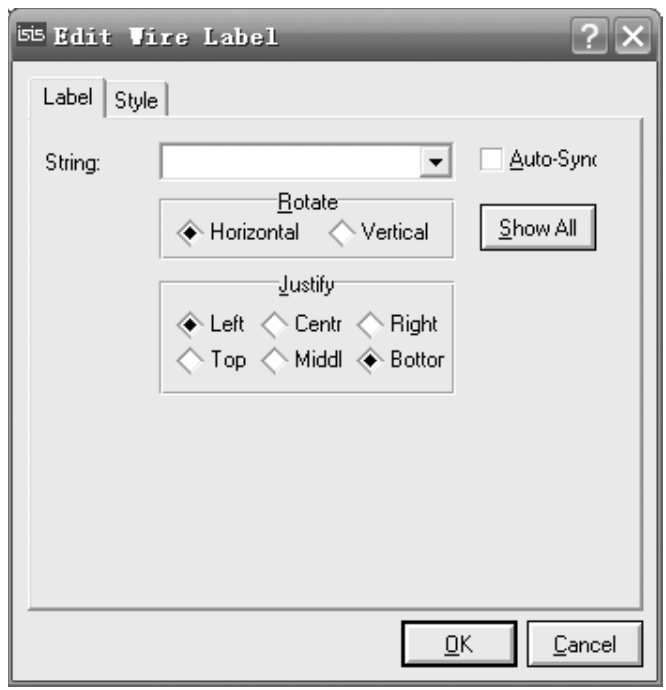Expand the String dropdown arrow
666x690 pixels.
pos(435,162)
